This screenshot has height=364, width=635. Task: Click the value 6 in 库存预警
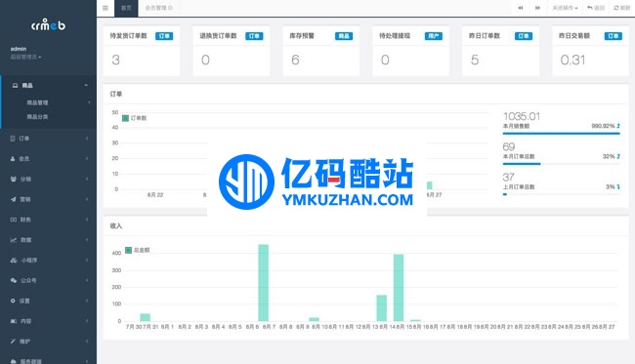(x=295, y=61)
